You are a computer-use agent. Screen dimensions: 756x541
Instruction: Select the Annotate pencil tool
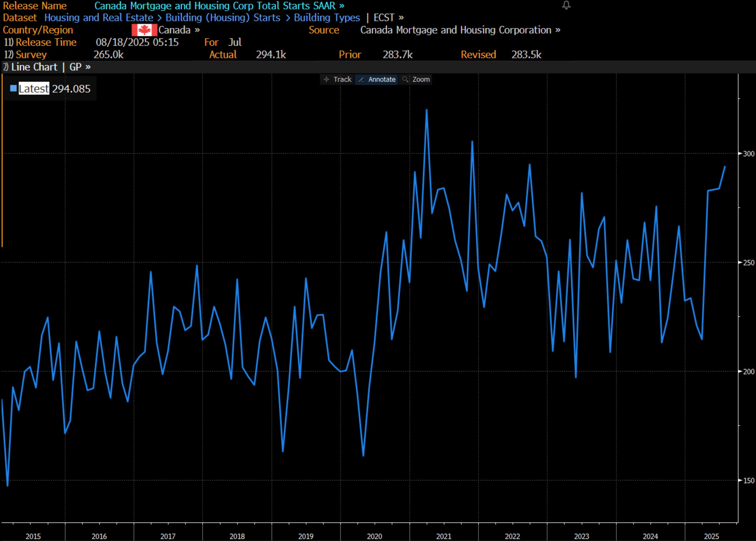click(x=377, y=79)
